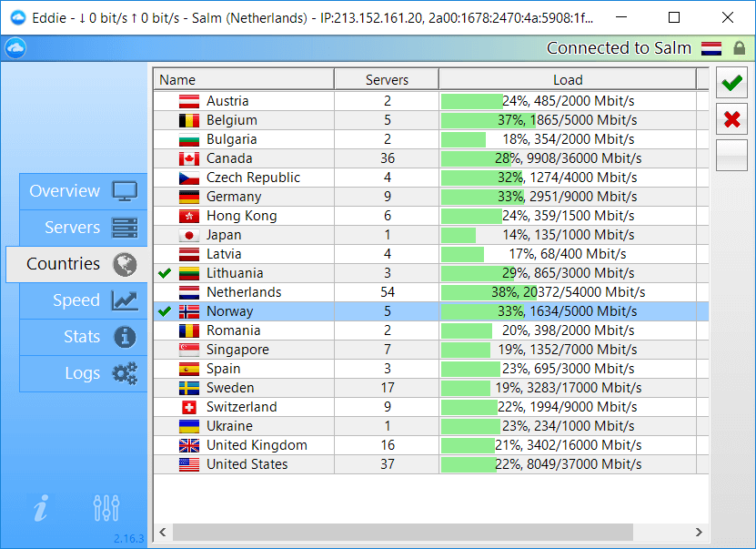Screen dimensions: 756x549
Task: Click the United Kingdom flag icon
Action: point(189,445)
